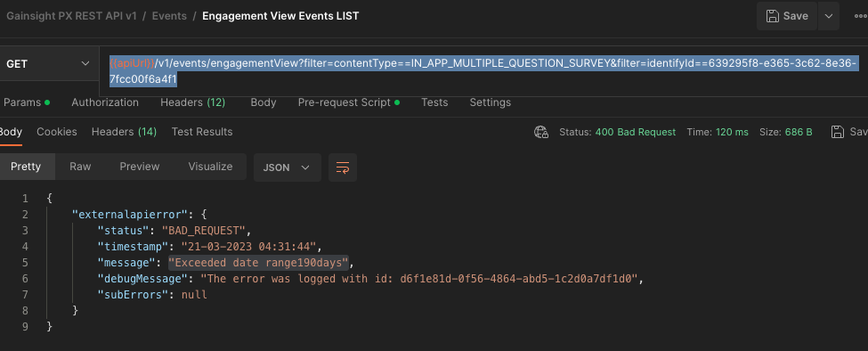Image resolution: width=868 pixels, height=351 pixels.
Task: Select the request Body tab
Action: (x=263, y=102)
